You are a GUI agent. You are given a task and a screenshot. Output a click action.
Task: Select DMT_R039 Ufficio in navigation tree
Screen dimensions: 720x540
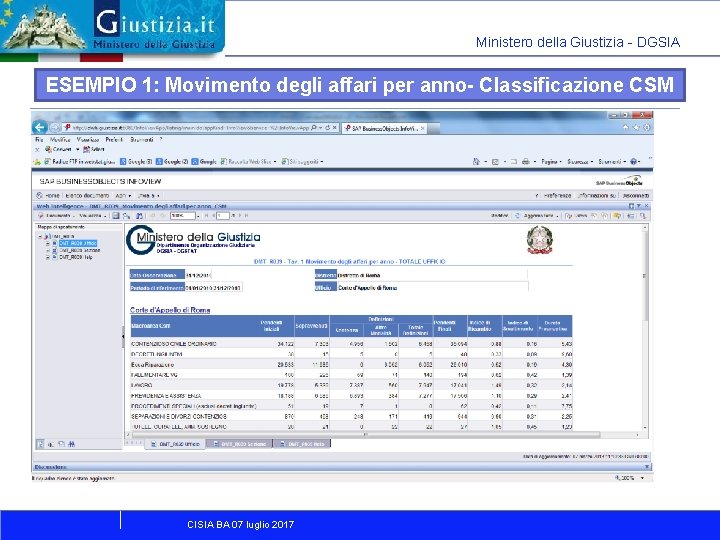(77, 243)
